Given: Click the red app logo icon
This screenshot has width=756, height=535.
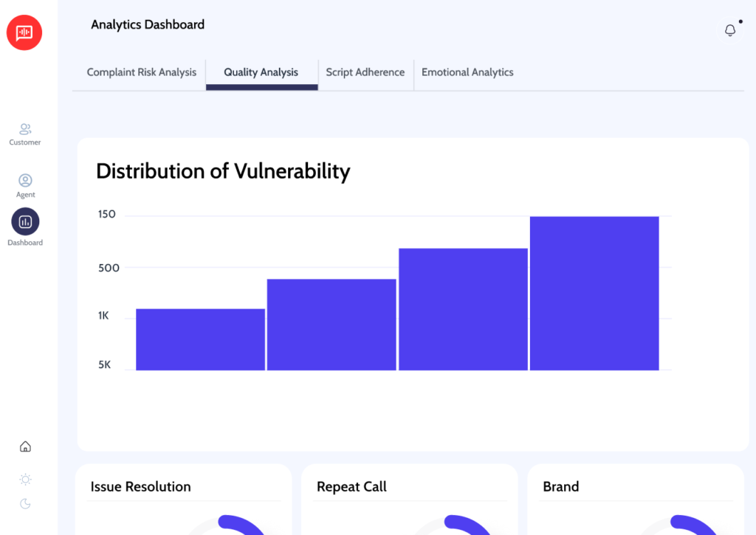Looking at the screenshot, I should 24,32.
